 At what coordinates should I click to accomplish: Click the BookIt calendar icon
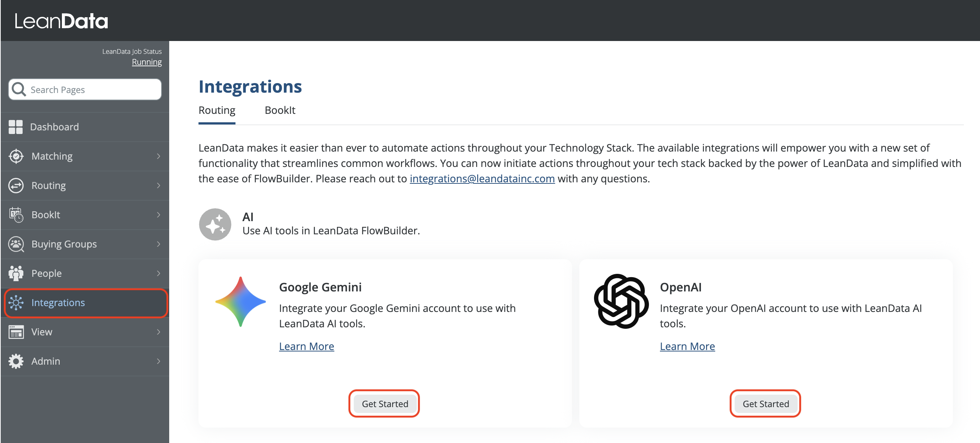coord(16,215)
